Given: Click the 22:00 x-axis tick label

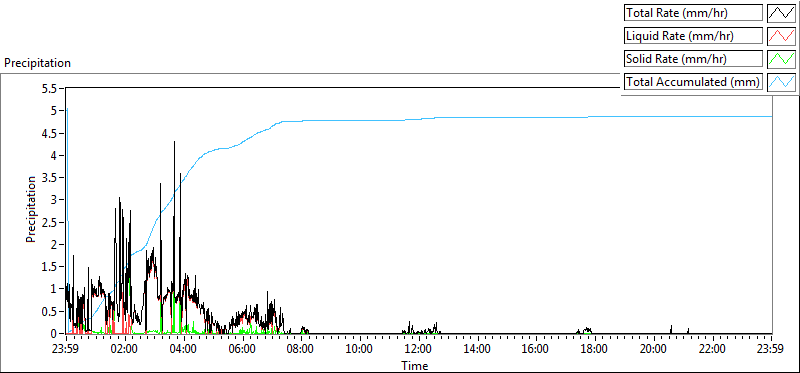Looking at the screenshot, I should (713, 350).
